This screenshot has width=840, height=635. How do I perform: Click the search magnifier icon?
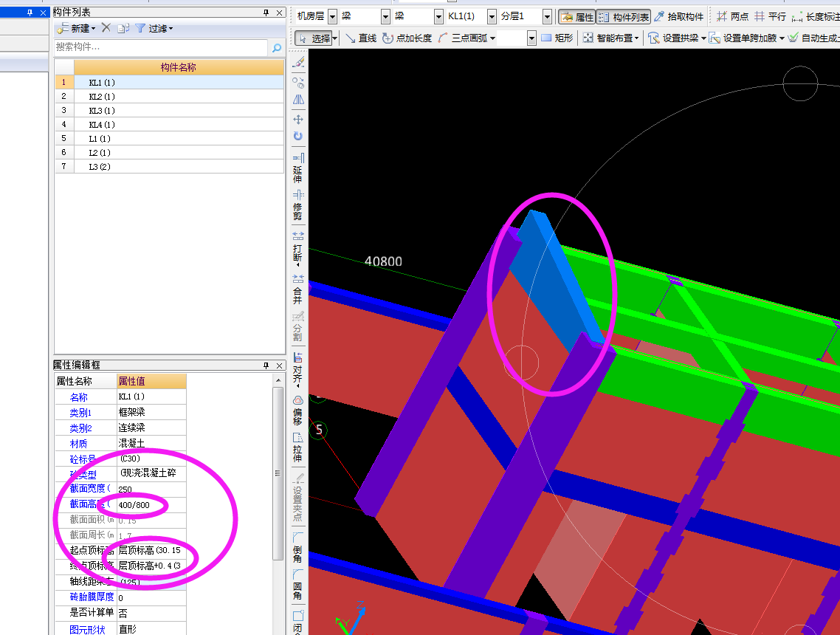coord(276,48)
